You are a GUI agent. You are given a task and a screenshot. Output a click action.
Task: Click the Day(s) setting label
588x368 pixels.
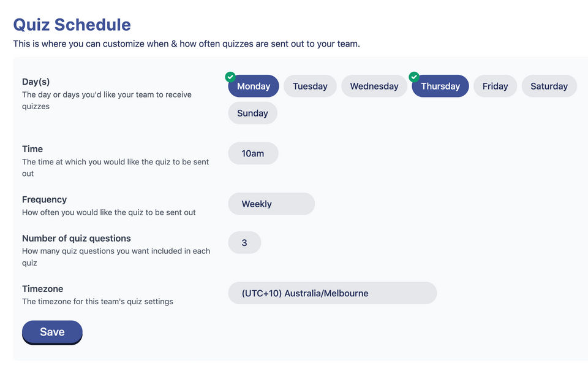tap(36, 82)
